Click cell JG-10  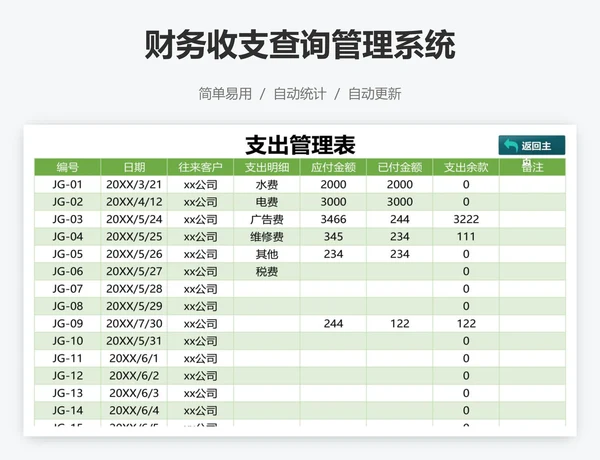coord(67,341)
